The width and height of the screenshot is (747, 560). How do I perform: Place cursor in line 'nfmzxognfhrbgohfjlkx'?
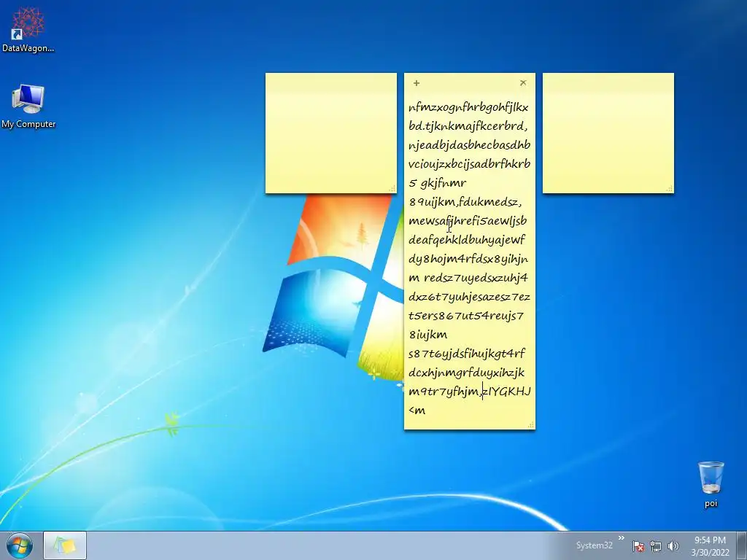[x=468, y=108]
